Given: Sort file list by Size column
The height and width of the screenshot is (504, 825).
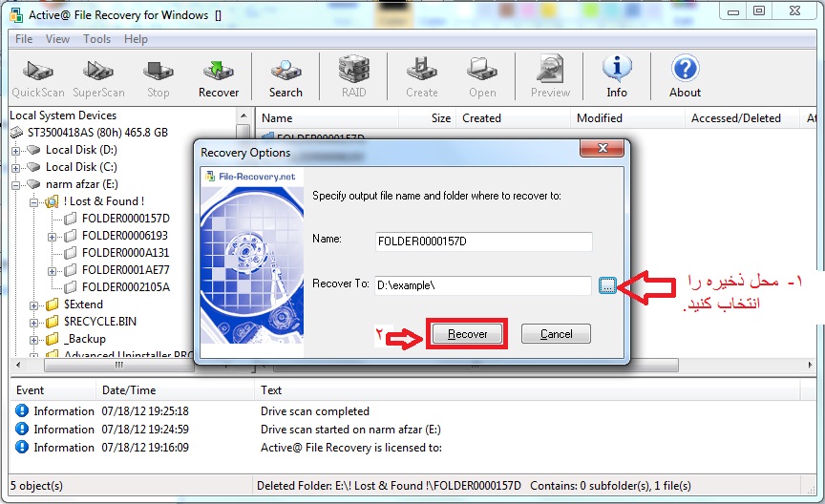Looking at the screenshot, I should pyautogui.click(x=429, y=118).
